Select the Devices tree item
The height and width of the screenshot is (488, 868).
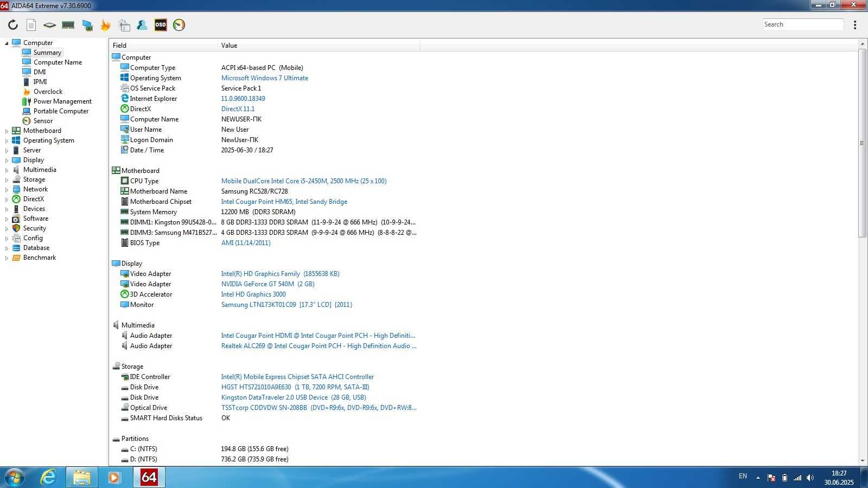click(34, 209)
